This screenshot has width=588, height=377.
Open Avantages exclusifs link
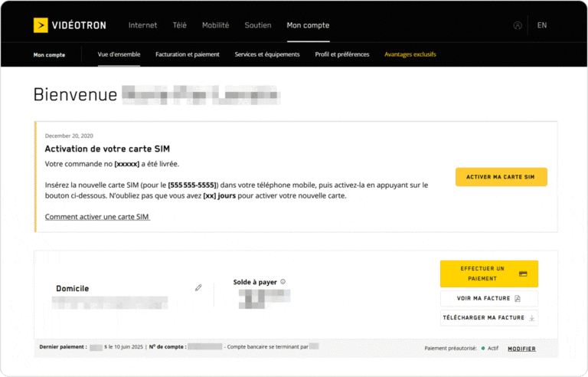tap(411, 54)
